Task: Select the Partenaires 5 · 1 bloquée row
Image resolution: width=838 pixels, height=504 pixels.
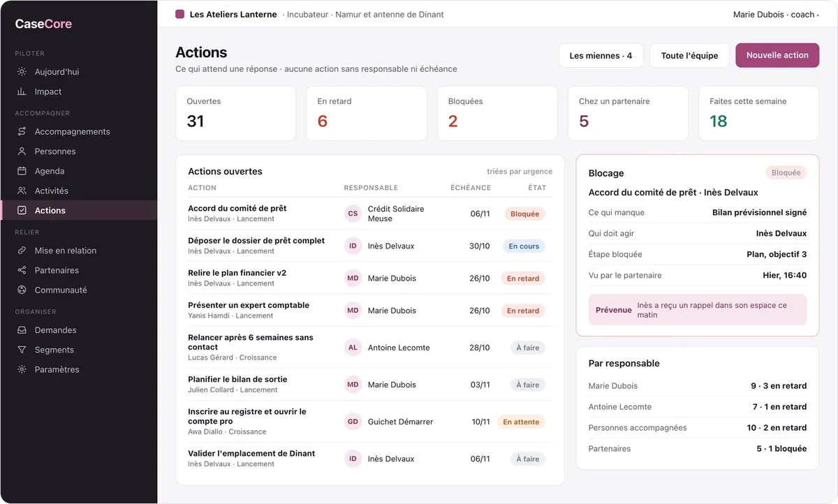Action: (x=698, y=448)
